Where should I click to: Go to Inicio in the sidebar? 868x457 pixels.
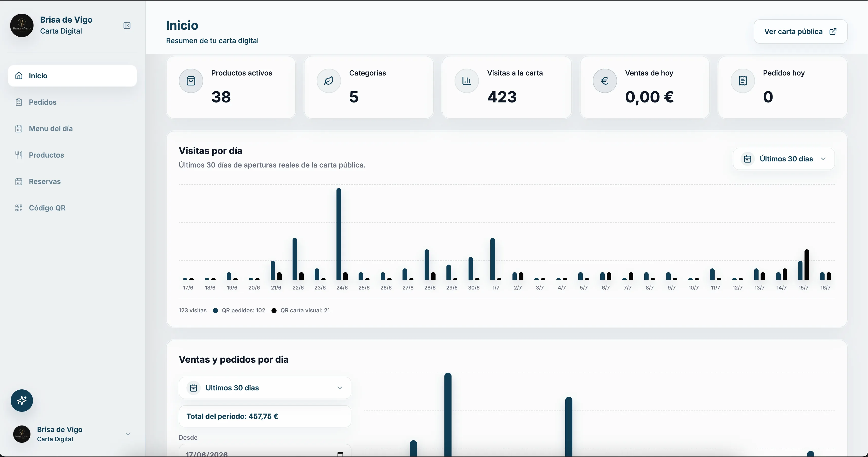click(x=72, y=76)
